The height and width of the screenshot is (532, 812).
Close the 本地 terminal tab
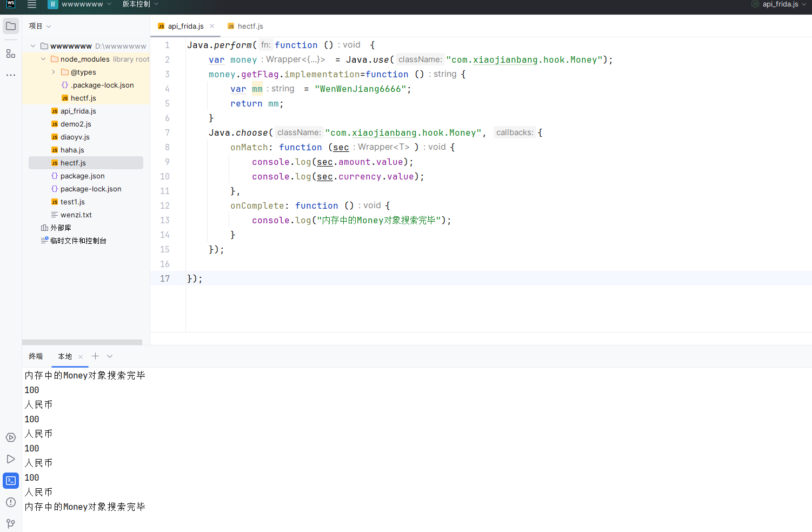[x=81, y=357]
